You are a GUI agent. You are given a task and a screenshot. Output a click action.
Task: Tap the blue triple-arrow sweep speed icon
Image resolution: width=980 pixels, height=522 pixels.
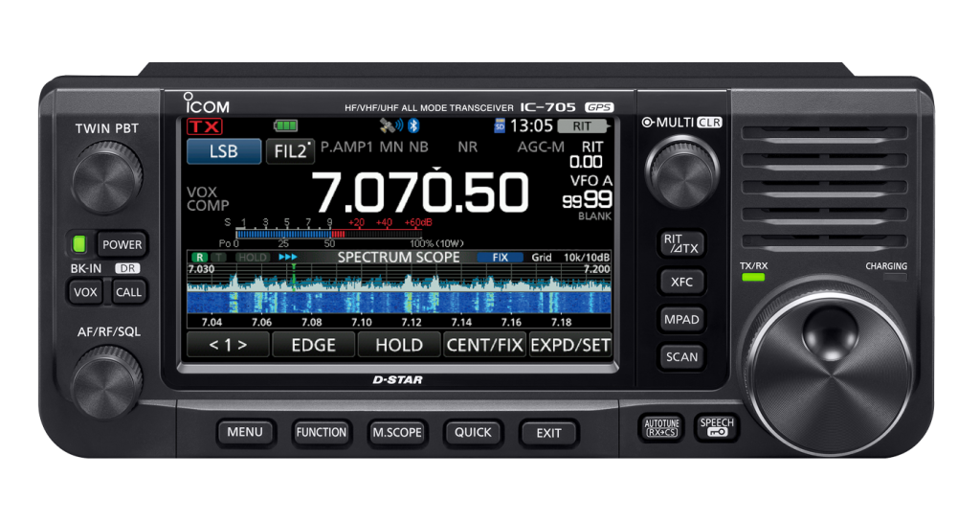[x=287, y=257]
